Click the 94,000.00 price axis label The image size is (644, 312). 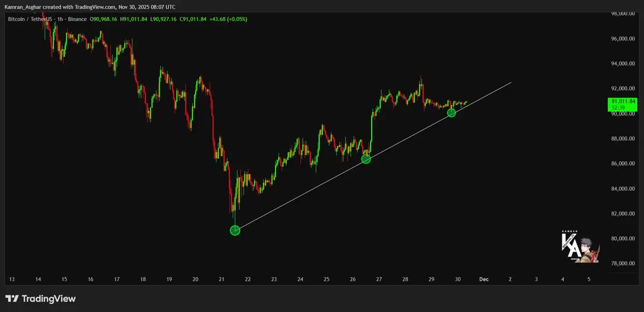(624, 64)
